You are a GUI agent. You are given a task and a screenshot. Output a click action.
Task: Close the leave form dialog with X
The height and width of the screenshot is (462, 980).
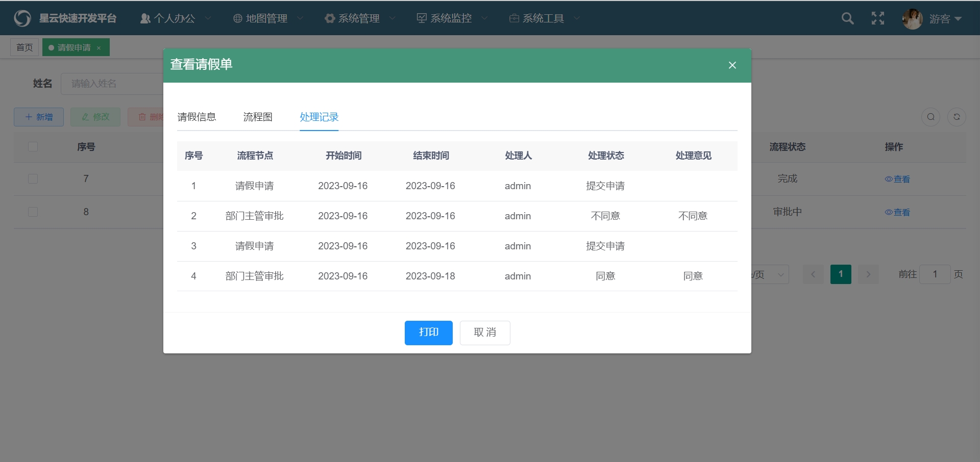click(x=732, y=65)
